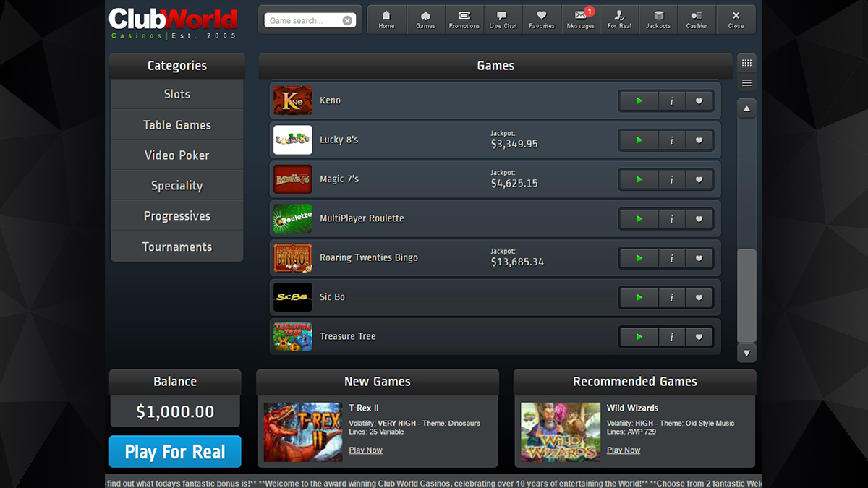Click the Magic 7's game thumbnail
Screen dimensions: 868x488
[293, 179]
